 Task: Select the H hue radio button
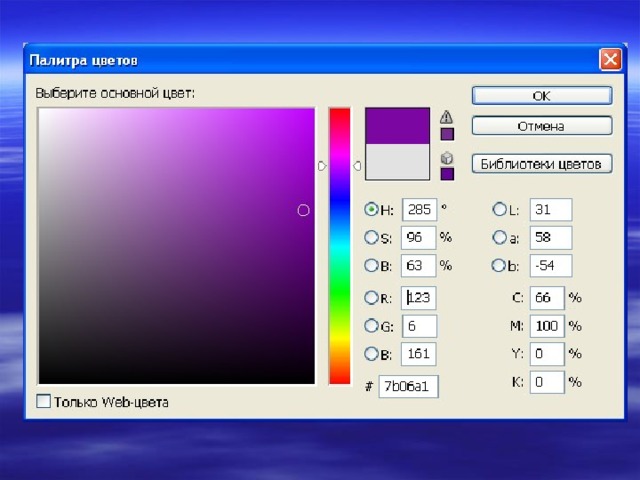pyautogui.click(x=371, y=209)
